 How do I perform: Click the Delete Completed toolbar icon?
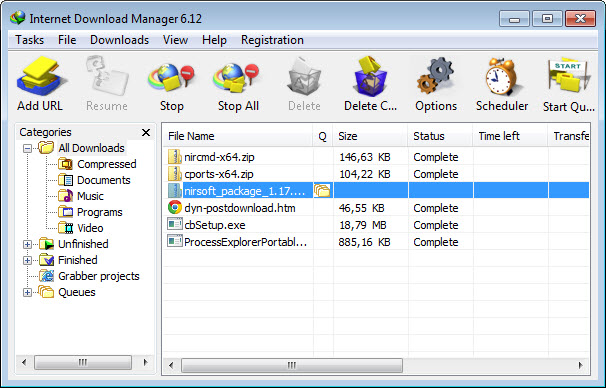click(370, 76)
